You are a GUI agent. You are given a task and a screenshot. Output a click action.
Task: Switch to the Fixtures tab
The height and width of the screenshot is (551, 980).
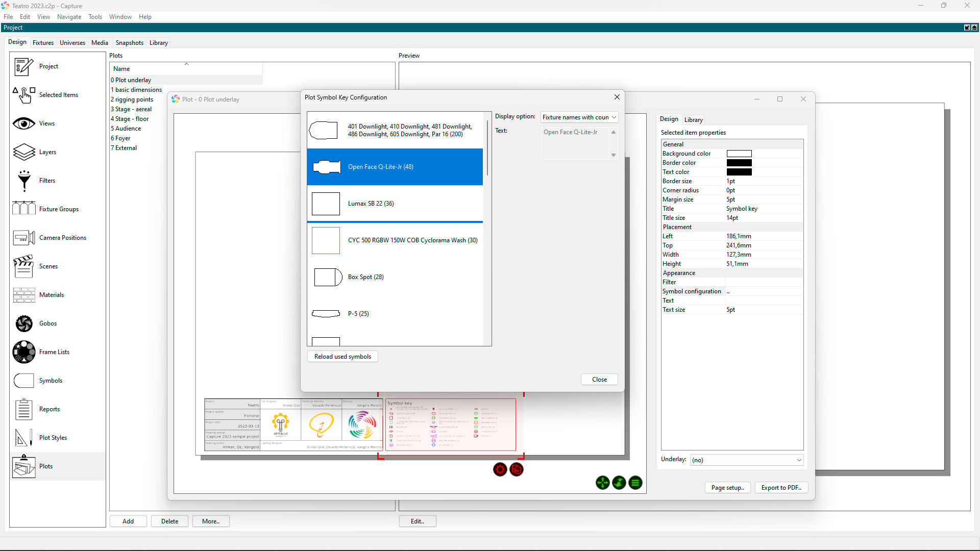[x=43, y=43]
